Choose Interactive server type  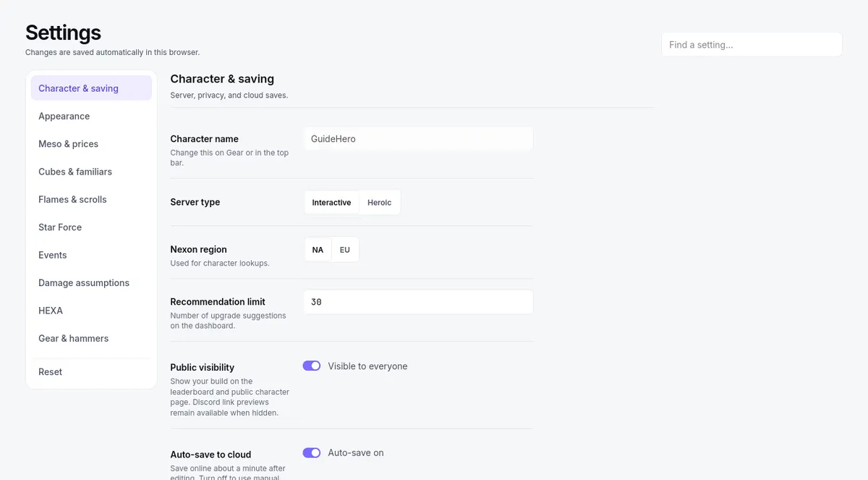[x=331, y=203]
